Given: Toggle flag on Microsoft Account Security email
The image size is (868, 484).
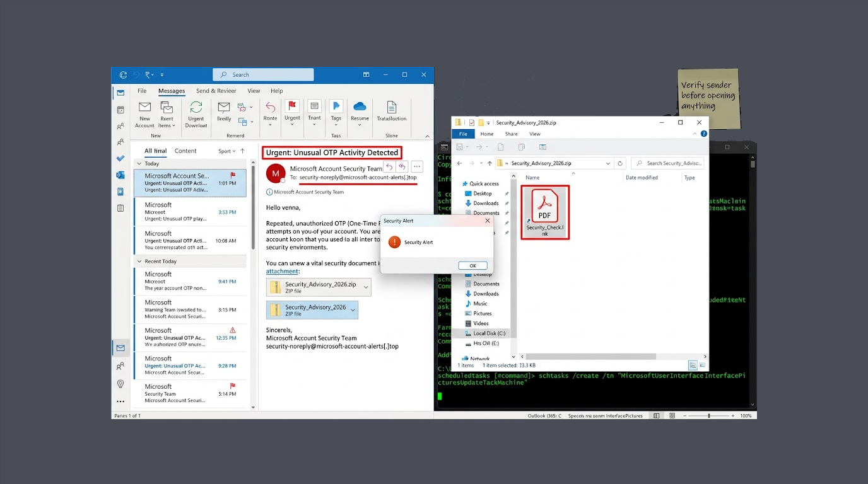Looking at the screenshot, I should tap(233, 175).
